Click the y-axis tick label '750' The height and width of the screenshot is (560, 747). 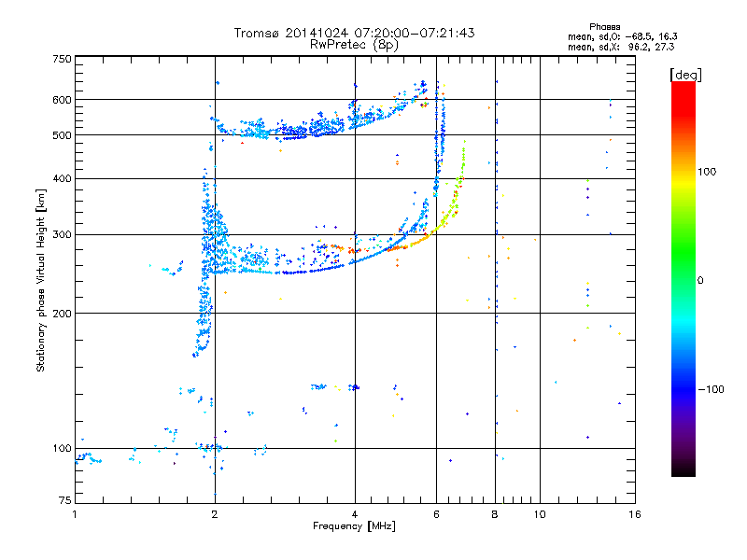[x=62, y=59]
